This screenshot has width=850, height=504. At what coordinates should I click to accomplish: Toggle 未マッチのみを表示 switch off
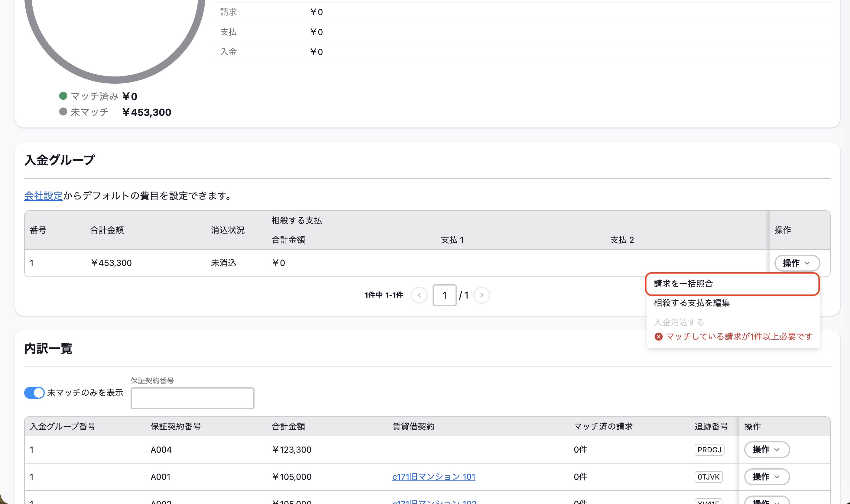click(34, 393)
